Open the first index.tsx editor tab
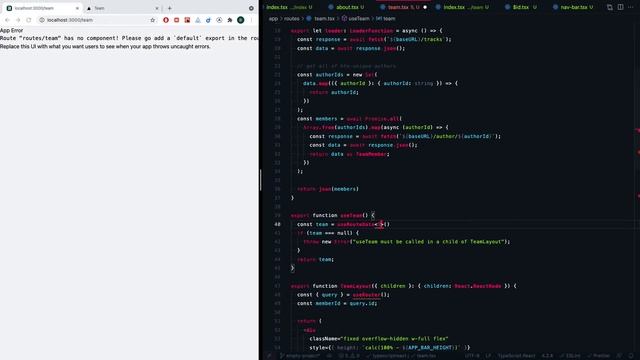The image size is (640, 360). tap(289, 7)
